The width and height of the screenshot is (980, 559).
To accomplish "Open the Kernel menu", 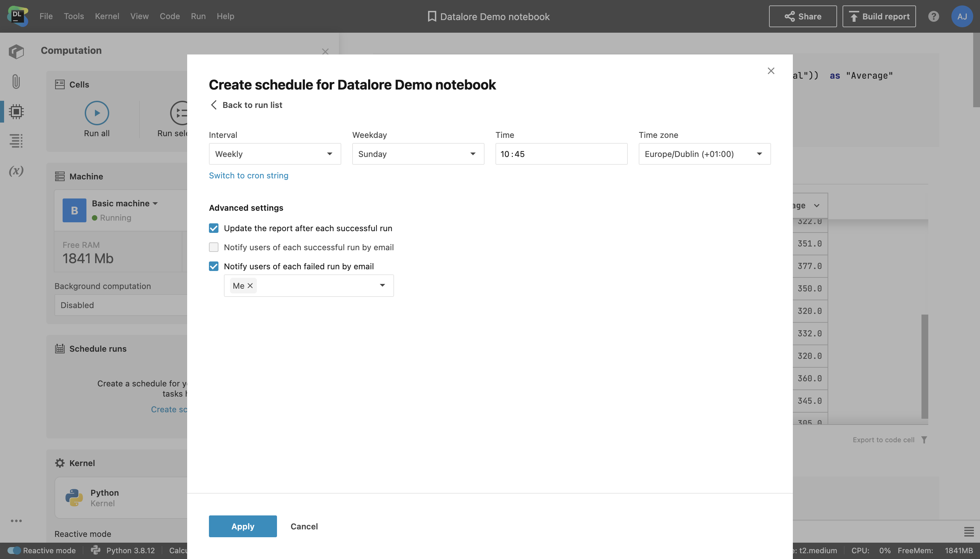I will click(107, 16).
